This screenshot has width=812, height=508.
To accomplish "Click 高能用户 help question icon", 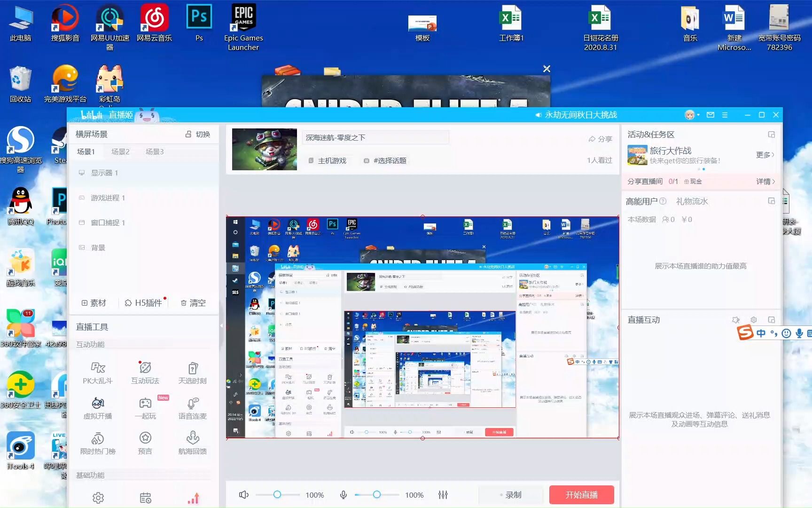I will tap(663, 201).
